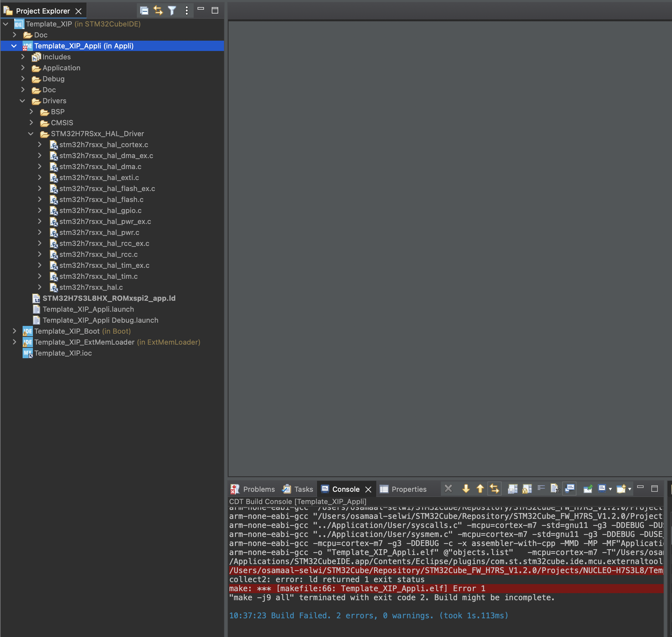Toggle the Activate on Standard Error icon

coord(513,489)
